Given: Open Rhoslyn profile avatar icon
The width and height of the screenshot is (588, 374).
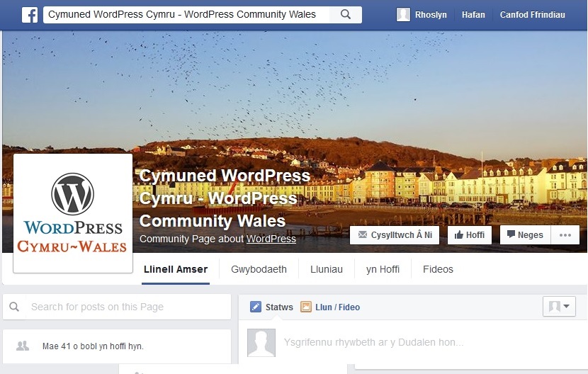Looking at the screenshot, I should pos(403,15).
